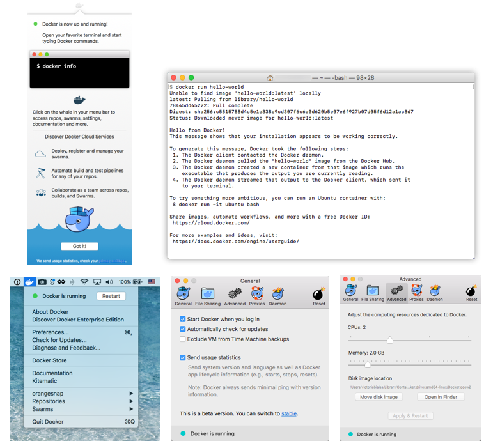Select General icon in Advanced window
Screen dimensions: 500x448
coord(350,293)
